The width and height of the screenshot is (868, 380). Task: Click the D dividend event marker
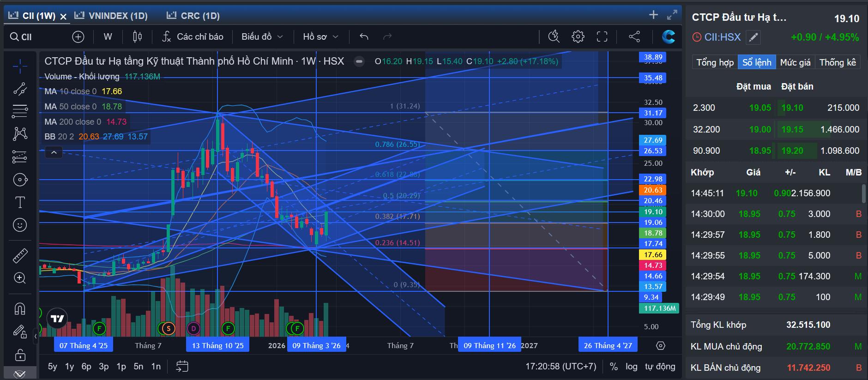pyautogui.click(x=193, y=329)
